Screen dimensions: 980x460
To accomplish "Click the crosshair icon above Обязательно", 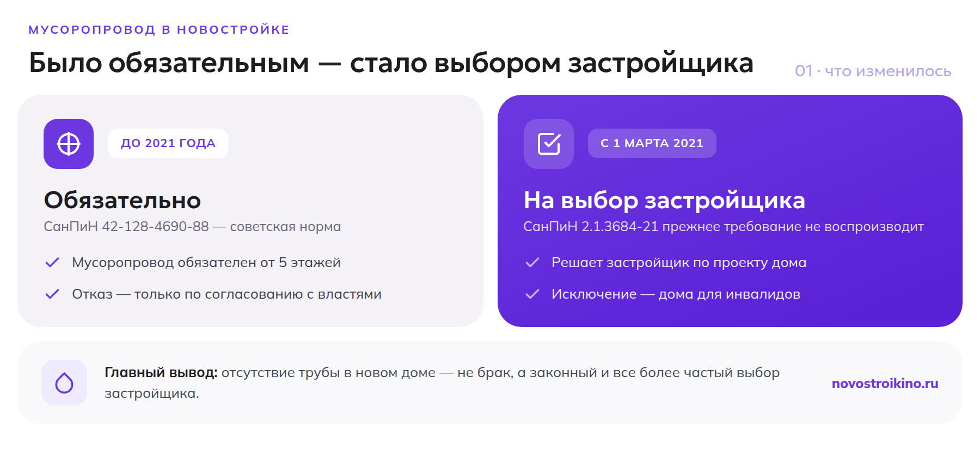I will [x=69, y=144].
